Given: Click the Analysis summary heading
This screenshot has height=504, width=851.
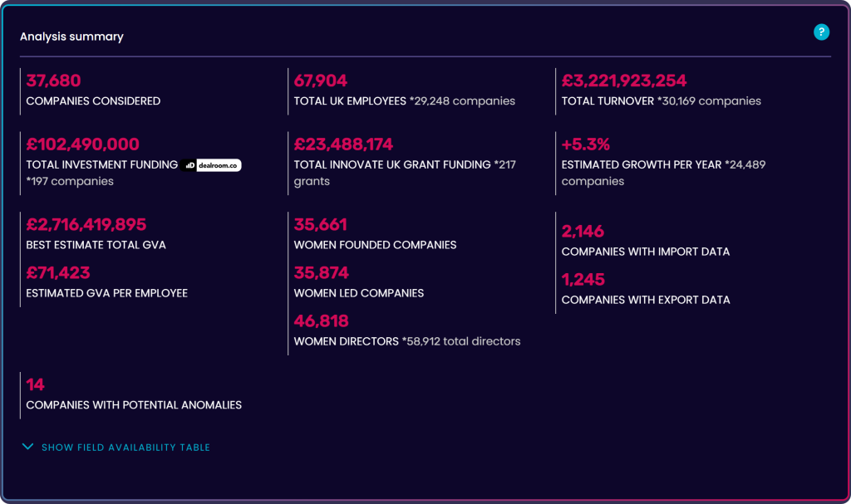Looking at the screenshot, I should 71,37.
